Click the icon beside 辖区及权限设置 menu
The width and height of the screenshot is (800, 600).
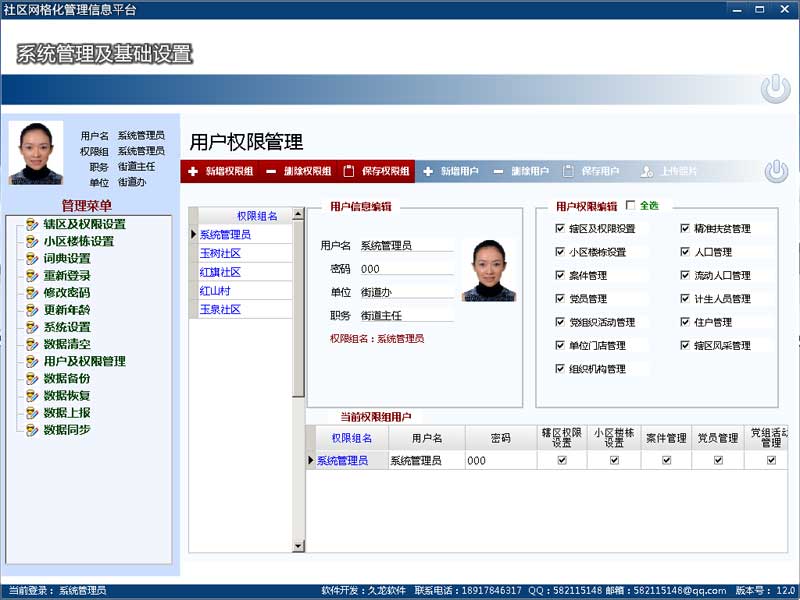32,224
